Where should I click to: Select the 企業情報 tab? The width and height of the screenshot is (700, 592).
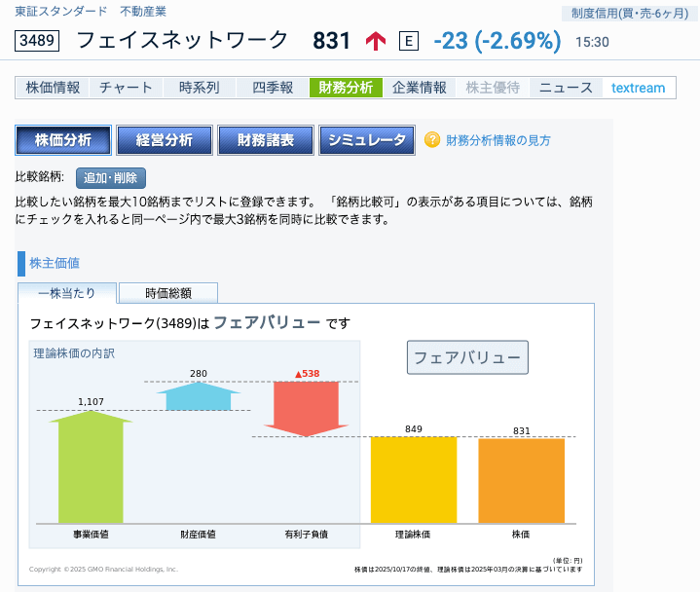click(420, 88)
